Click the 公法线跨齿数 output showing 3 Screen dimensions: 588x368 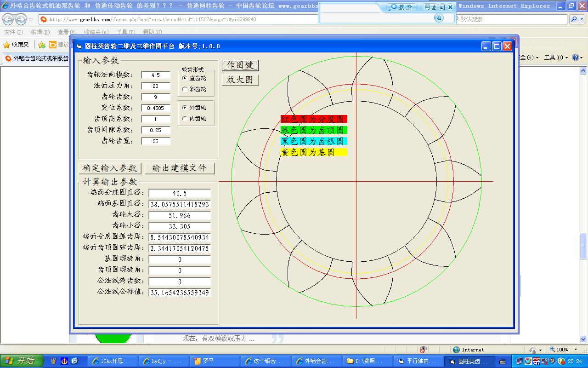coord(180,282)
